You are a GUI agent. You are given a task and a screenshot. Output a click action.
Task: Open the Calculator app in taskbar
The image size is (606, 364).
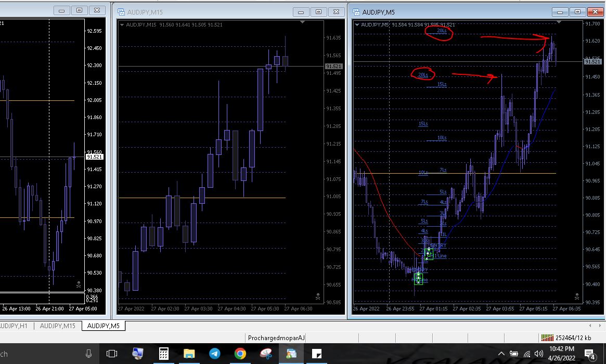click(x=163, y=354)
